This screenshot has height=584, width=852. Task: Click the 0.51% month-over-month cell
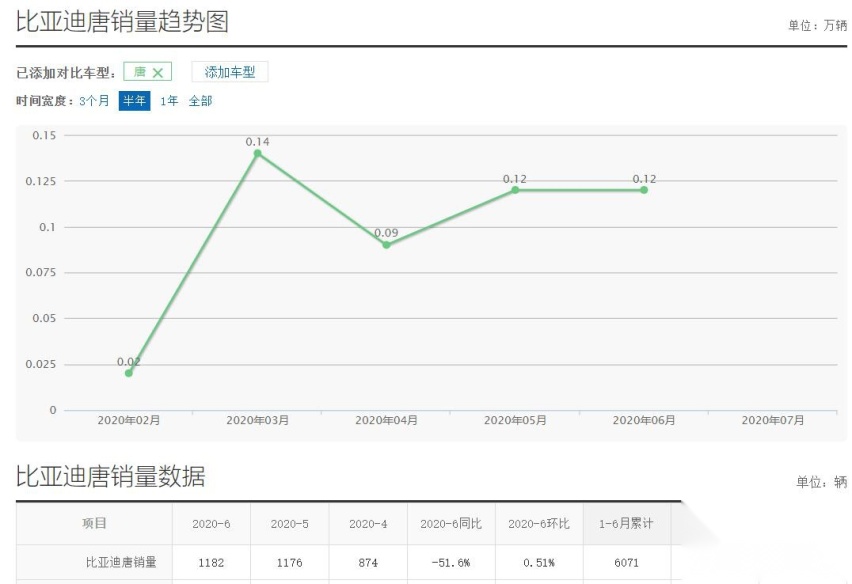click(539, 563)
